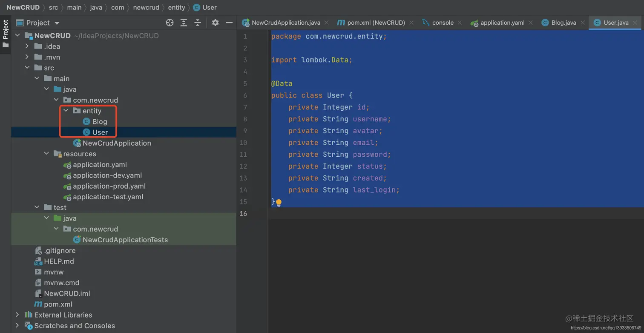Collapse the test folder
Image resolution: width=644 pixels, height=333 pixels.
[x=37, y=207]
